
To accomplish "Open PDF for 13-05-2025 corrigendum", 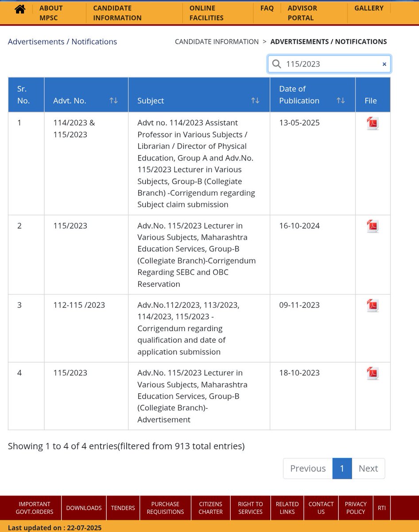I will [372, 124].
